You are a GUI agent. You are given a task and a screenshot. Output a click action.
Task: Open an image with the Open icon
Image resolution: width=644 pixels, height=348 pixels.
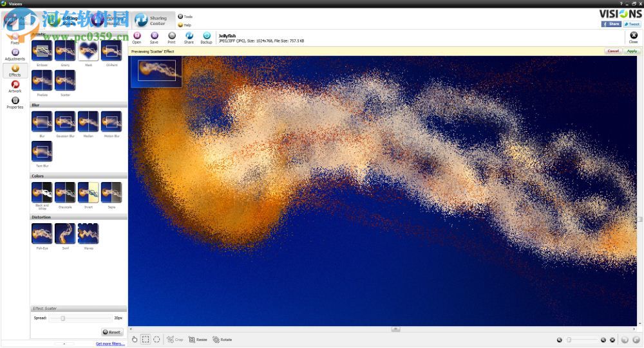click(x=137, y=38)
